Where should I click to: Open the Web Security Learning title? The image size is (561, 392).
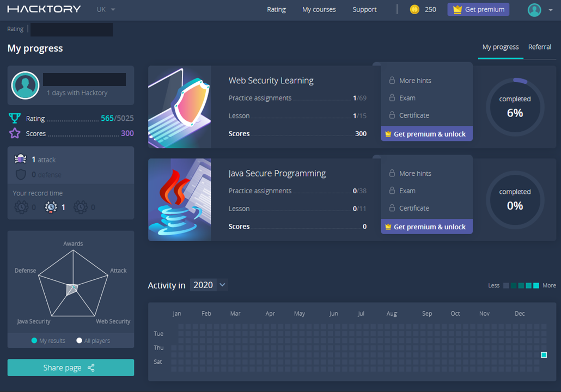[x=271, y=81]
